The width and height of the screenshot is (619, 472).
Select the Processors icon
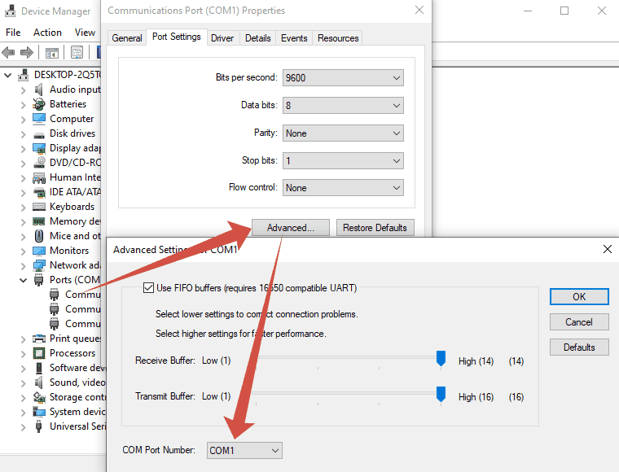39,353
